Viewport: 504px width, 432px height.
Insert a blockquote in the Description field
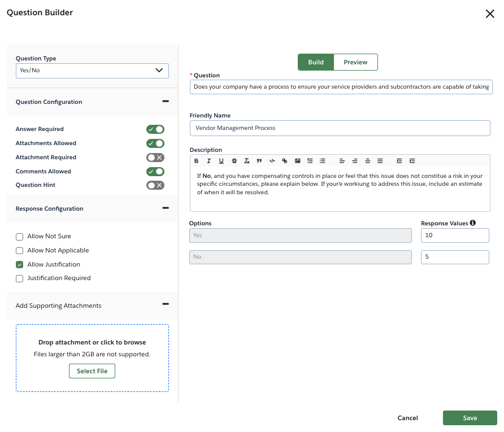point(259,161)
